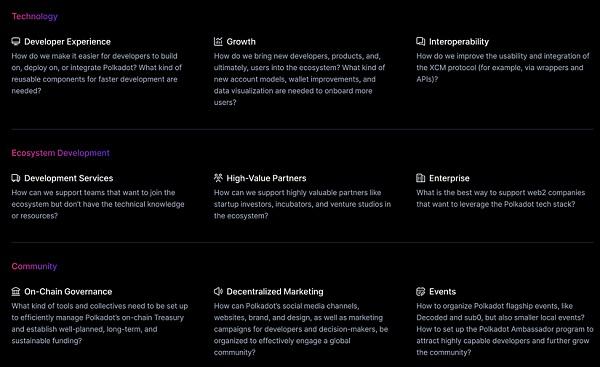This screenshot has height=367, width=600.
Task: Click the Decentralized Marketing megaphone icon
Action: [x=218, y=292]
